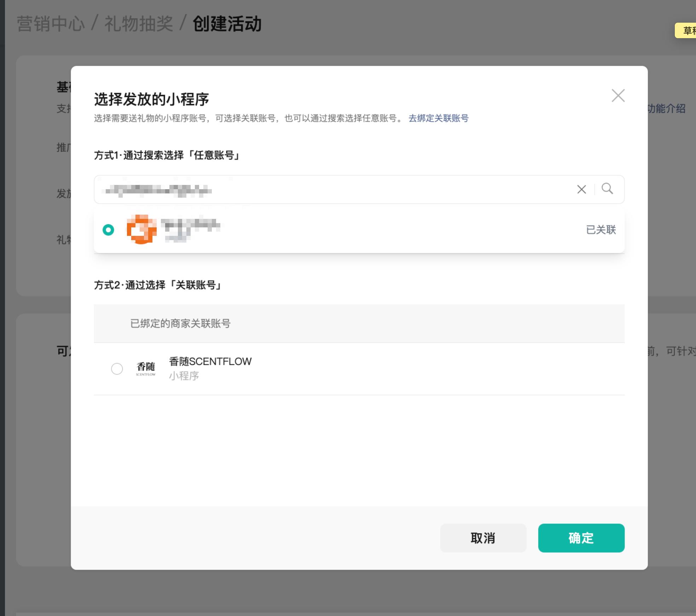Screen dimensions: 696x616
Task: Click the 香随 SCENTFLOW logo
Action: coord(146,368)
